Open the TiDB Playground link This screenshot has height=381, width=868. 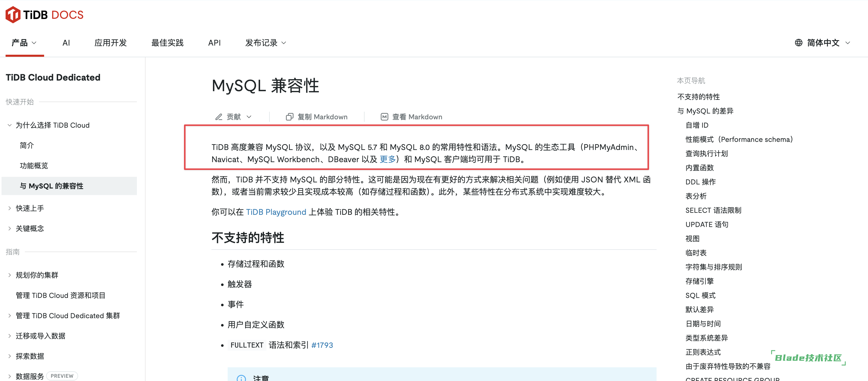click(x=276, y=212)
